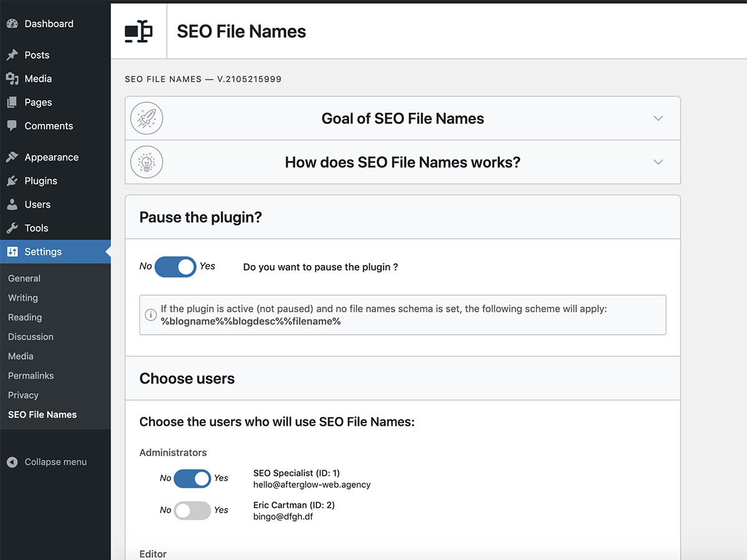Click hello@afterglow-web.agency email text

(312, 485)
